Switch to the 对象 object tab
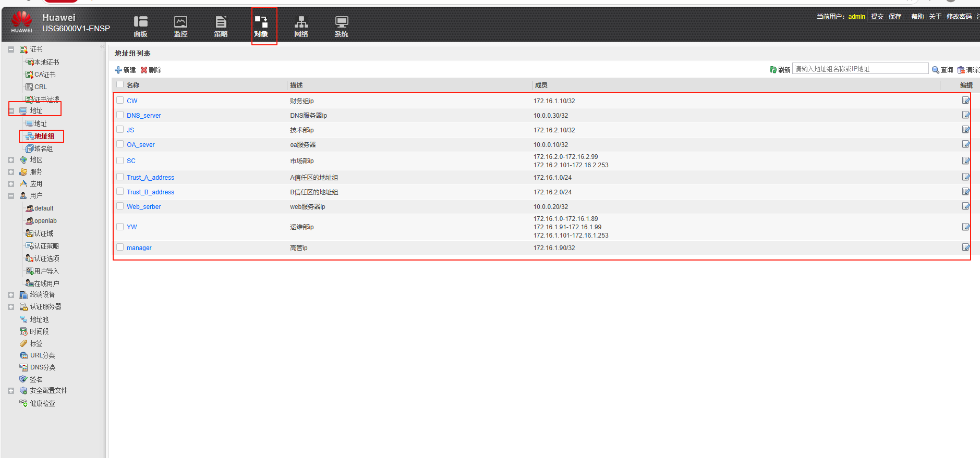 pyautogui.click(x=261, y=27)
